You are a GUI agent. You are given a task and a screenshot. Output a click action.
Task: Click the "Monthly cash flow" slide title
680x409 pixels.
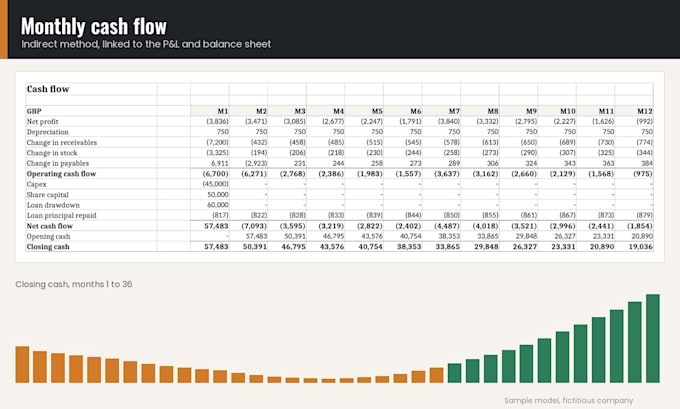tap(94, 26)
